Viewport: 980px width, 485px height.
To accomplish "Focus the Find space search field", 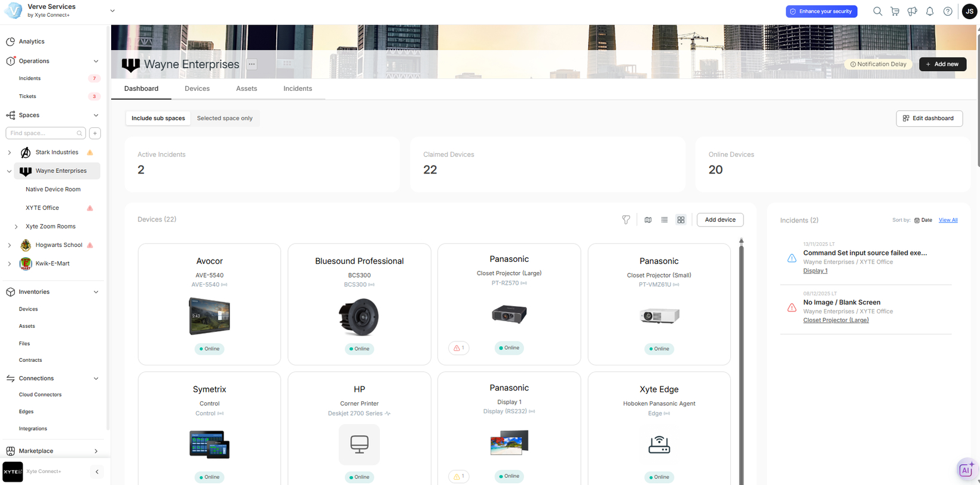I will pyautogui.click(x=45, y=133).
